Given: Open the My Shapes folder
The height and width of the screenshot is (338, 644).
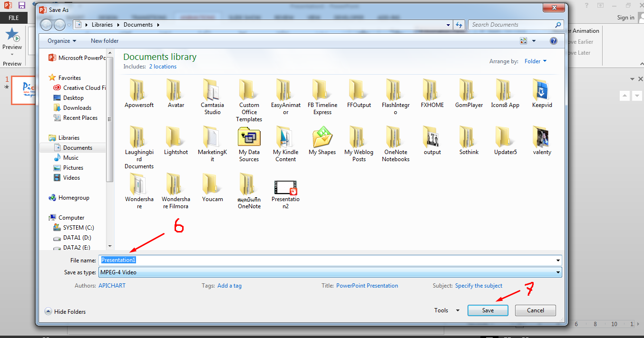Looking at the screenshot, I should click(x=322, y=141).
